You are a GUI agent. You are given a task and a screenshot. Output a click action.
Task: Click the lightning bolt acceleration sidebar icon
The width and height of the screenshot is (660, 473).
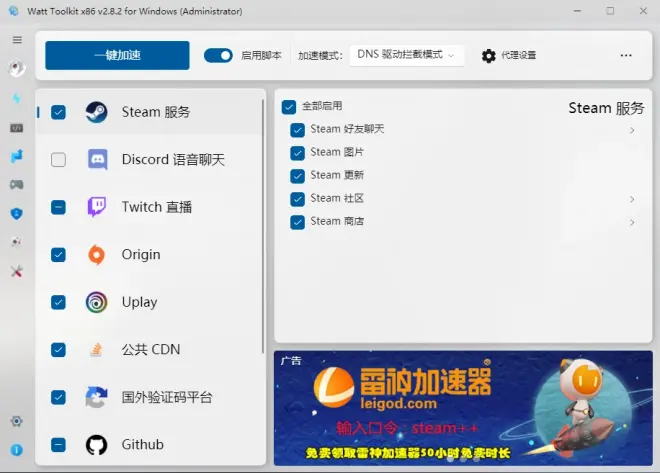17,98
